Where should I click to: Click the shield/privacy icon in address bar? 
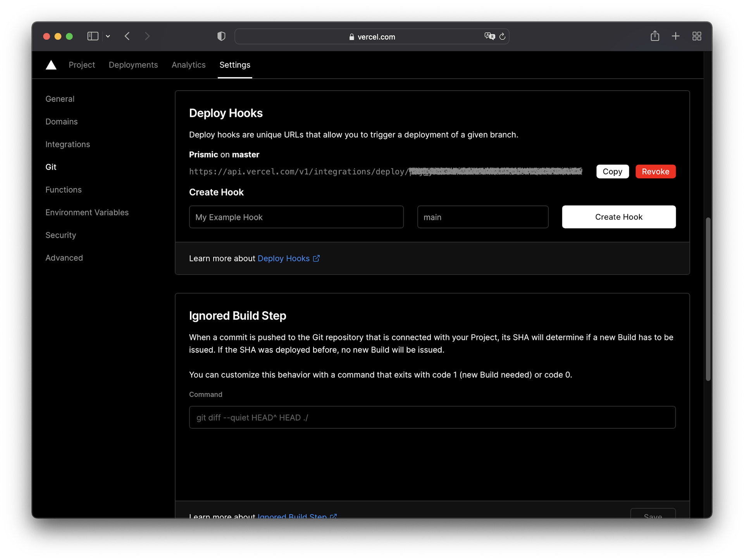[221, 36]
